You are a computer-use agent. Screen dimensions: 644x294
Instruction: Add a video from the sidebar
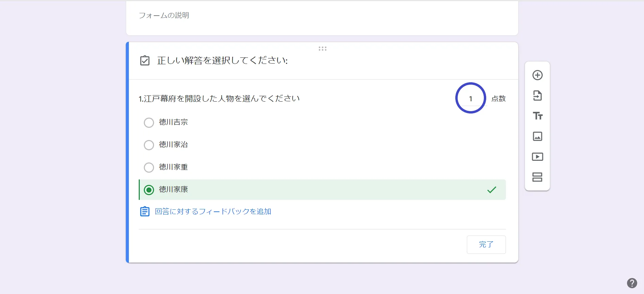click(x=537, y=157)
